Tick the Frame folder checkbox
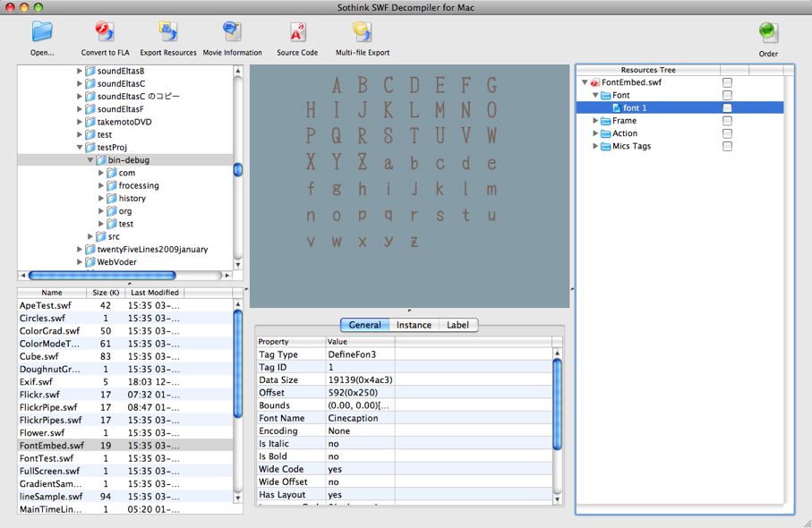812x528 pixels. coord(727,121)
